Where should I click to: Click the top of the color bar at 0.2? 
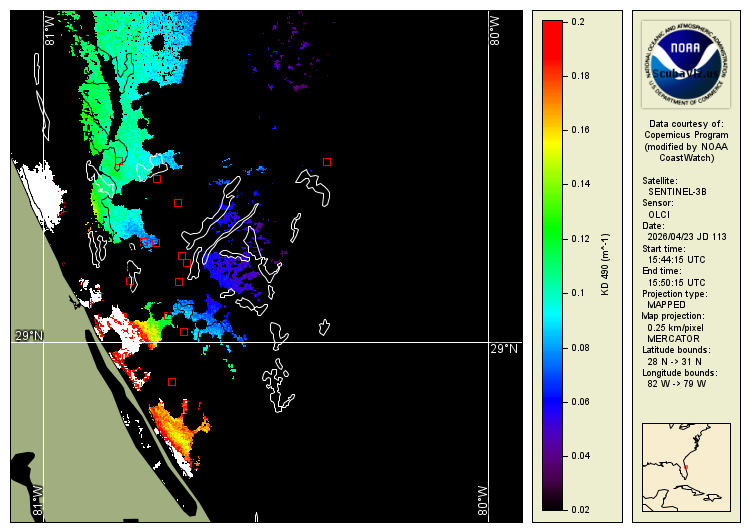click(551, 24)
